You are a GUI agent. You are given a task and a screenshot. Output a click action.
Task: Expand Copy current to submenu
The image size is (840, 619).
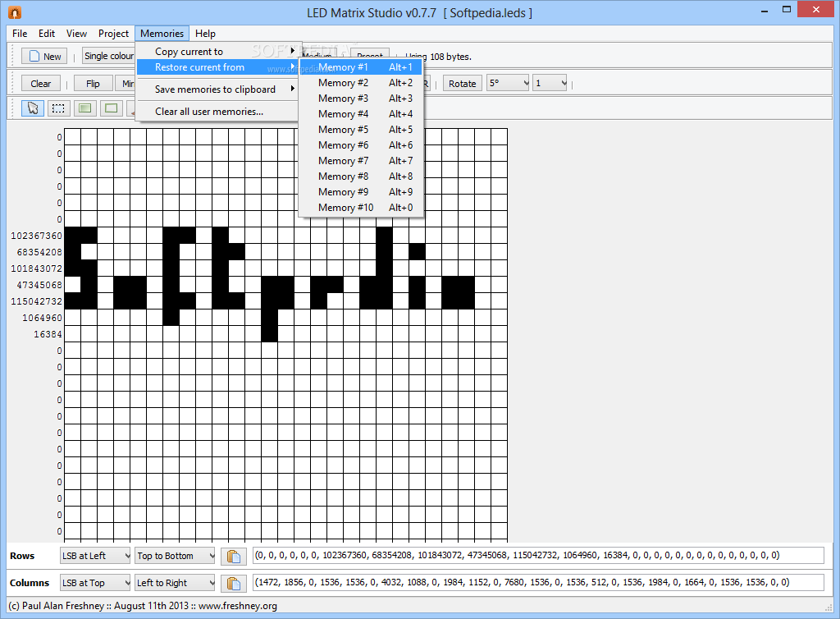tap(217, 52)
